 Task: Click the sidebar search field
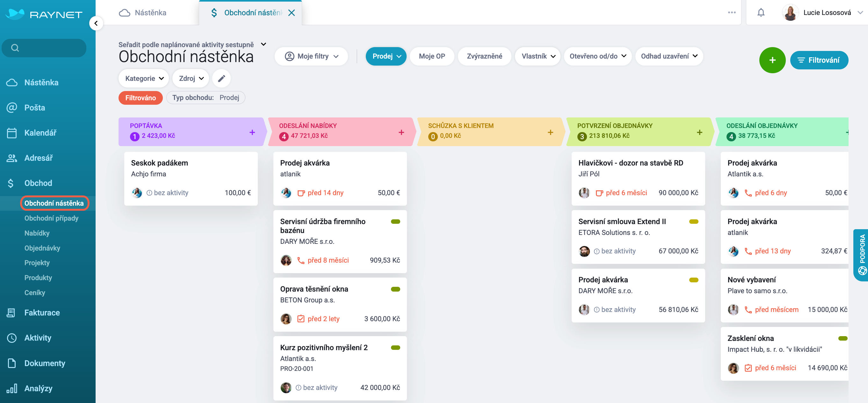(x=44, y=48)
